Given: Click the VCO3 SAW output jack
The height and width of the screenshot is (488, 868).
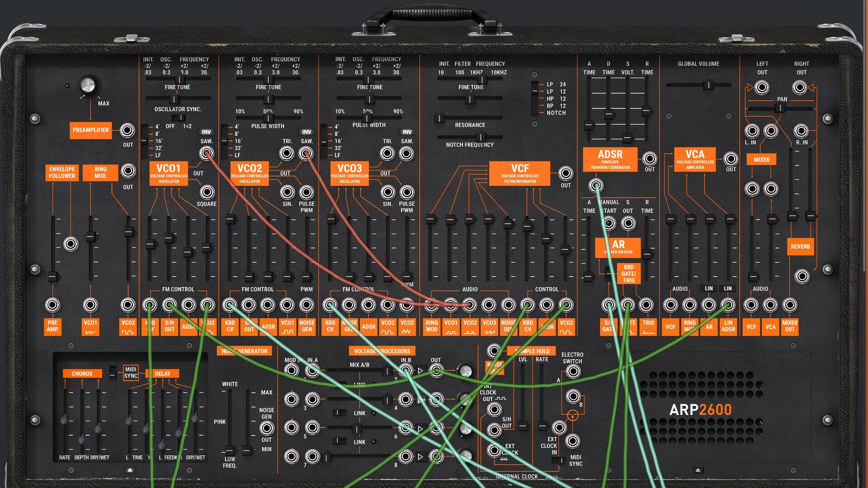Looking at the screenshot, I should (x=406, y=154).
